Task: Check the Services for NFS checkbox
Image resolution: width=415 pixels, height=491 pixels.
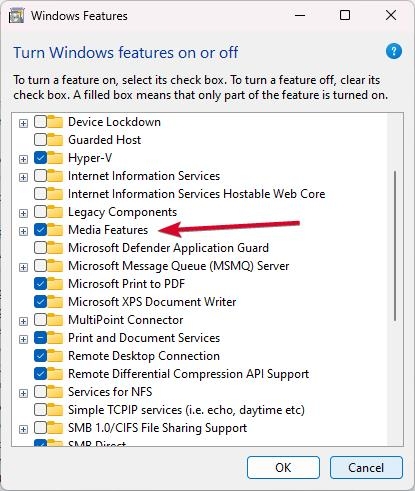Action: (40, 392)
